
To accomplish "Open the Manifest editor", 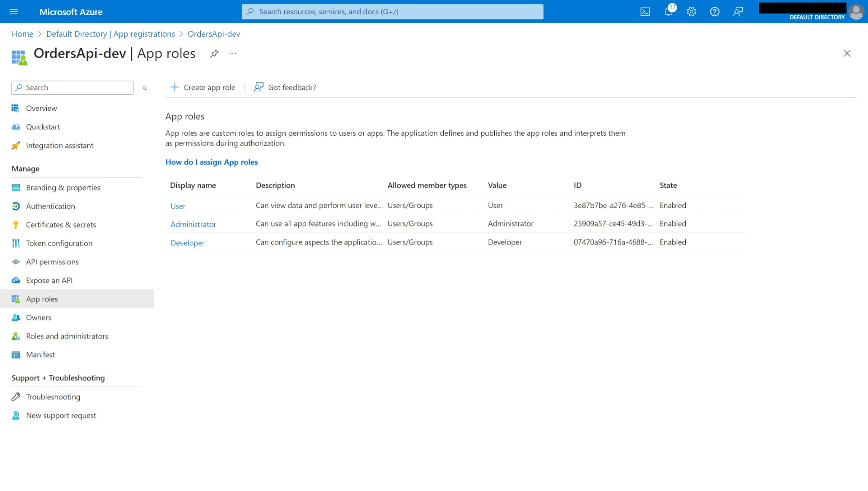I will [40, 354].
